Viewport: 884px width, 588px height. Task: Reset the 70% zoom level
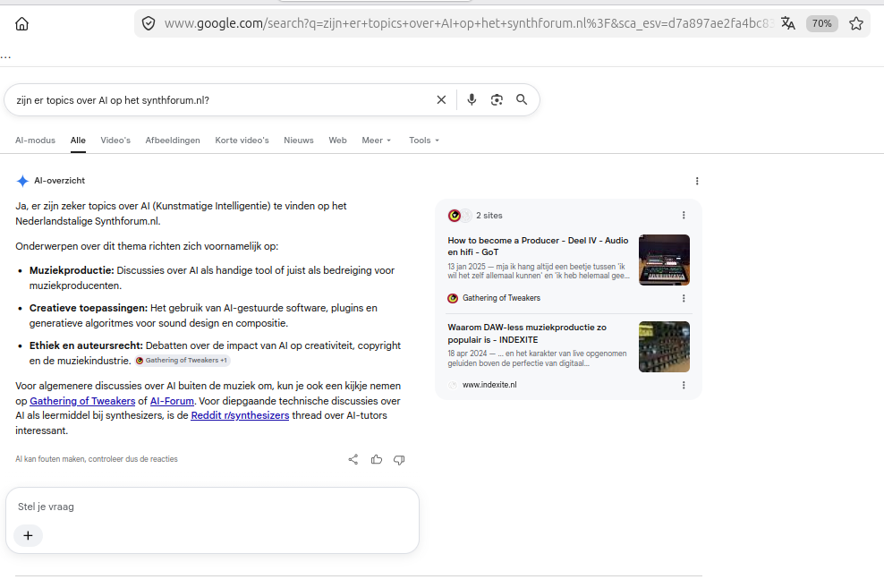click(821, 23)
